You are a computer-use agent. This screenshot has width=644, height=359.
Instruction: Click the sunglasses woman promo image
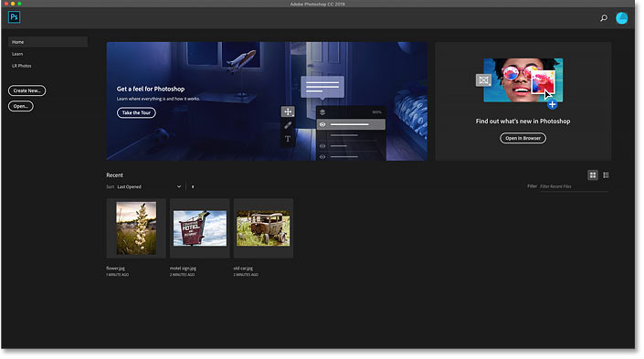(523, 80)
